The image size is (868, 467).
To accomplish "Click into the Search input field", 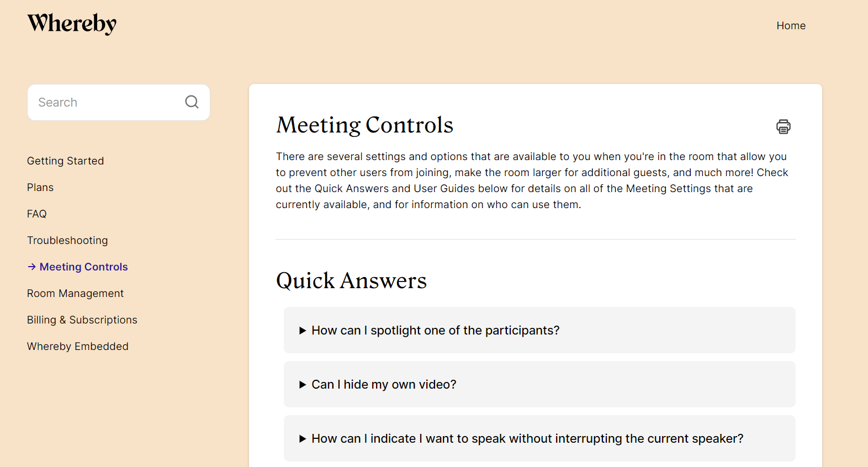I will pos(105,102).
